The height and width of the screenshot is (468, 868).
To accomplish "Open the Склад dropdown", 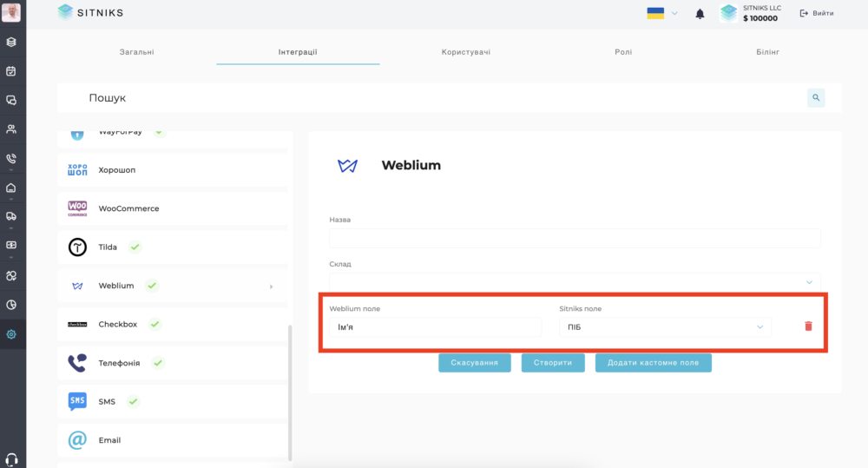I will coord(575,281).
